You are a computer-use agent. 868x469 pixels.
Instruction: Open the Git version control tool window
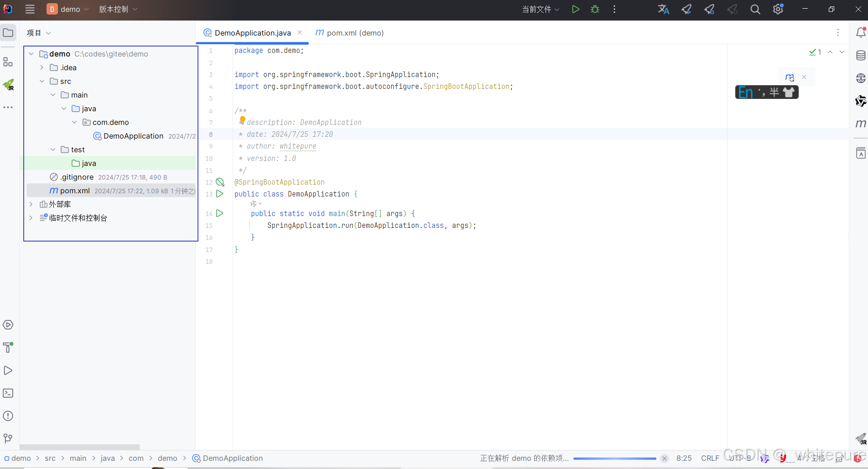coord(8,438)
